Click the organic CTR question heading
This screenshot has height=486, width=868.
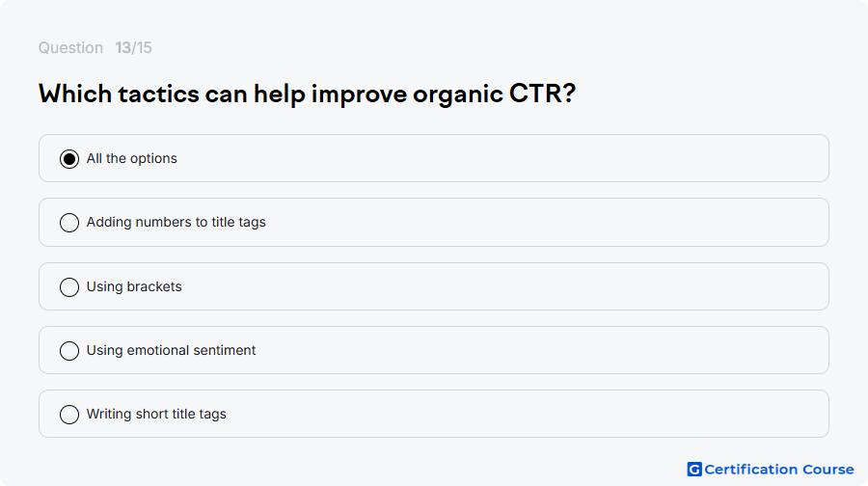pos(308,94)
